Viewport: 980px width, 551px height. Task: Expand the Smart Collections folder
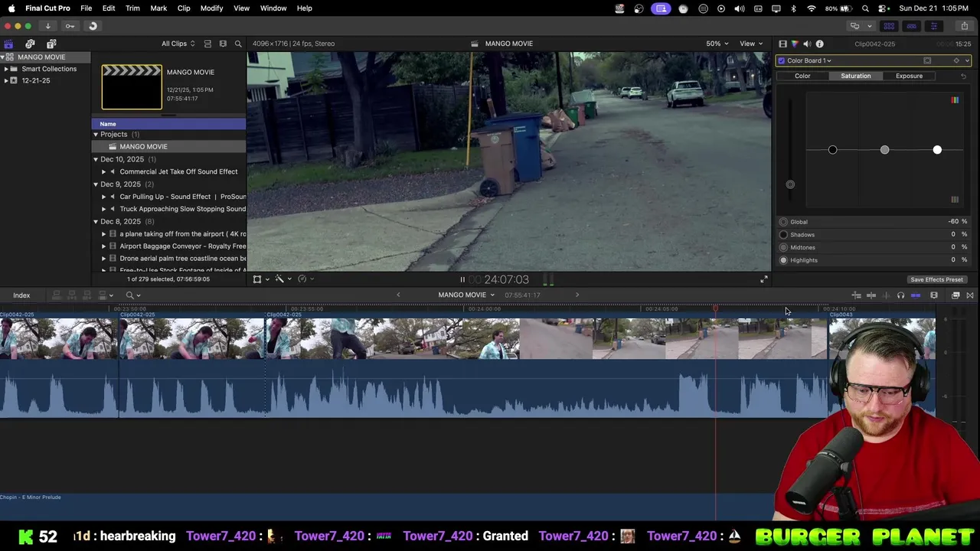pos(6,69)
